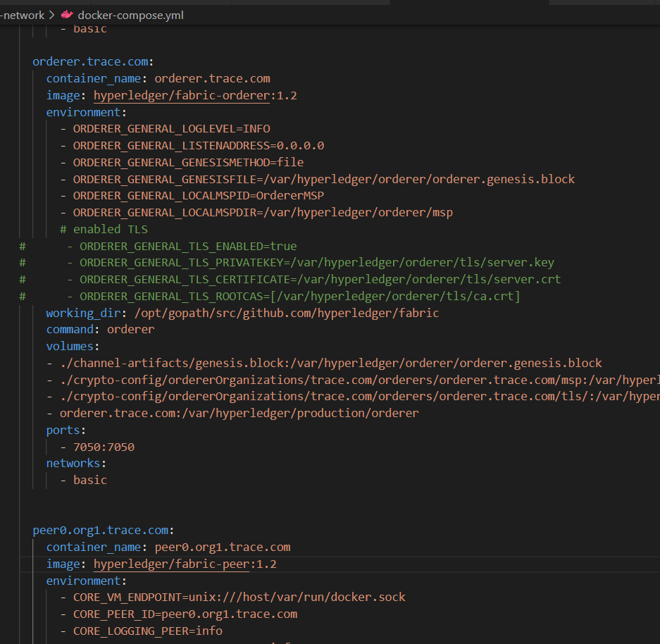660x644 pixels.
Task: Place cursor on peer0.org1.trace.com service key
Action: tap(103, 530)
